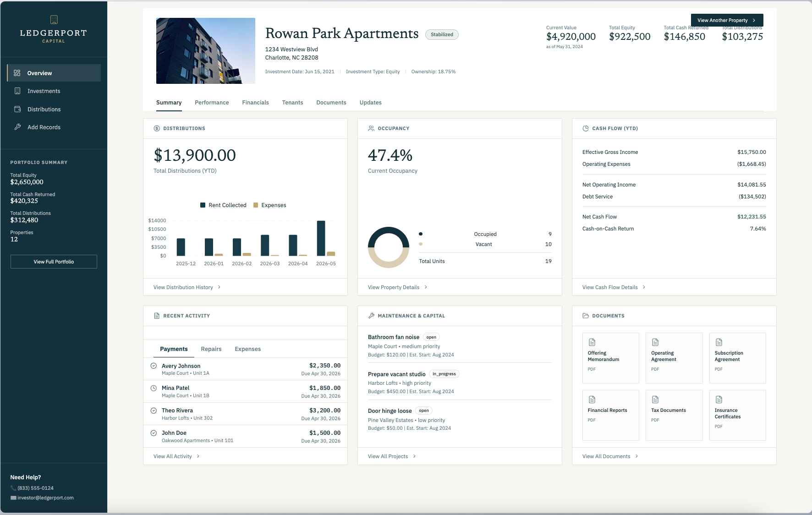The image size is (812, 515).
Task: Click the Tax Documents file icon
Action: click(655, 400)
